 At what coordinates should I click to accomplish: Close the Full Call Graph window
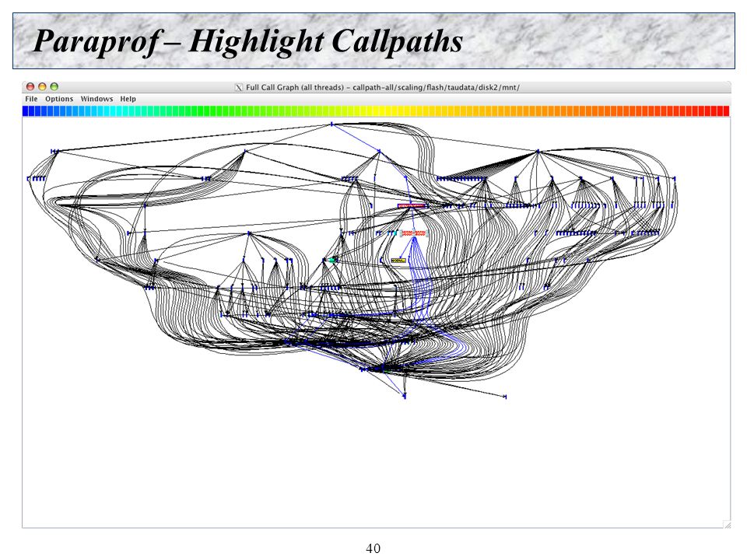[x=30, y=86]
